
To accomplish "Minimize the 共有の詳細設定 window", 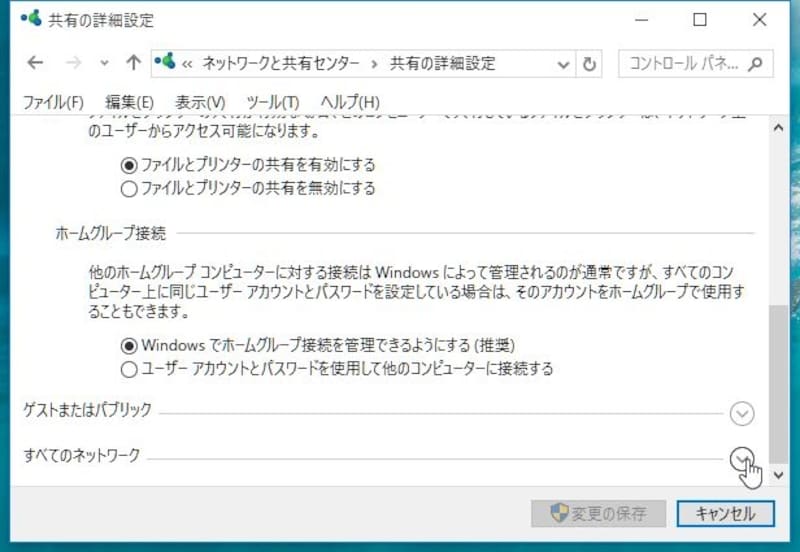I will 641,20.
